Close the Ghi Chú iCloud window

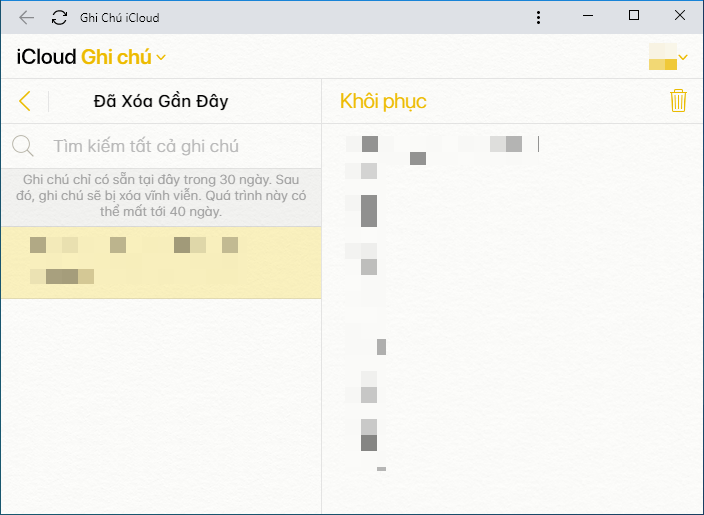[680, 16]
